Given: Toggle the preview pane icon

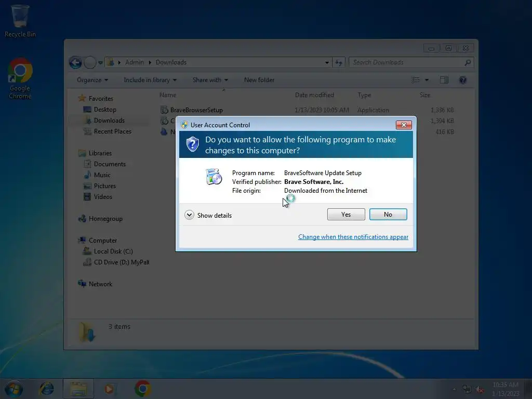Looking at the screenshot, I should click(444, 80).
